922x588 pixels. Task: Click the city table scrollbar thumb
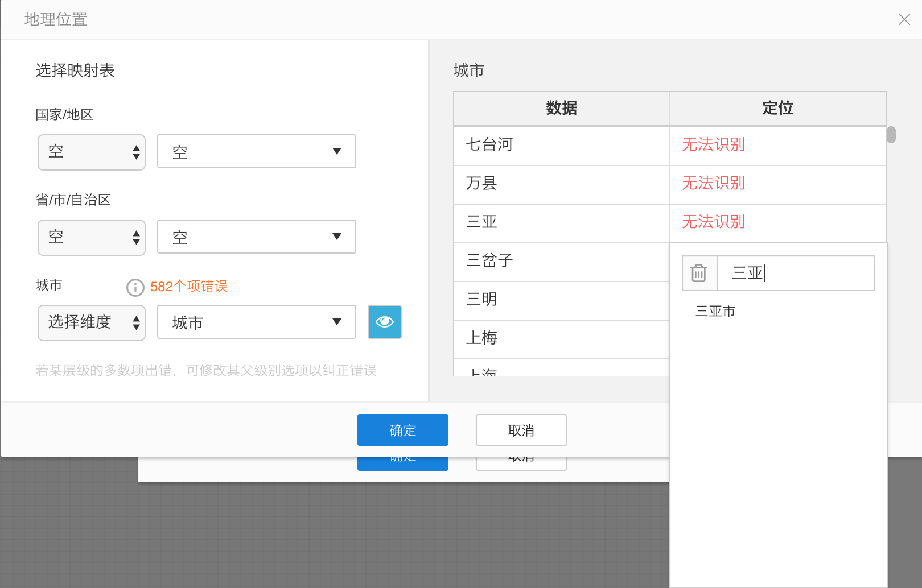[891, 135]
